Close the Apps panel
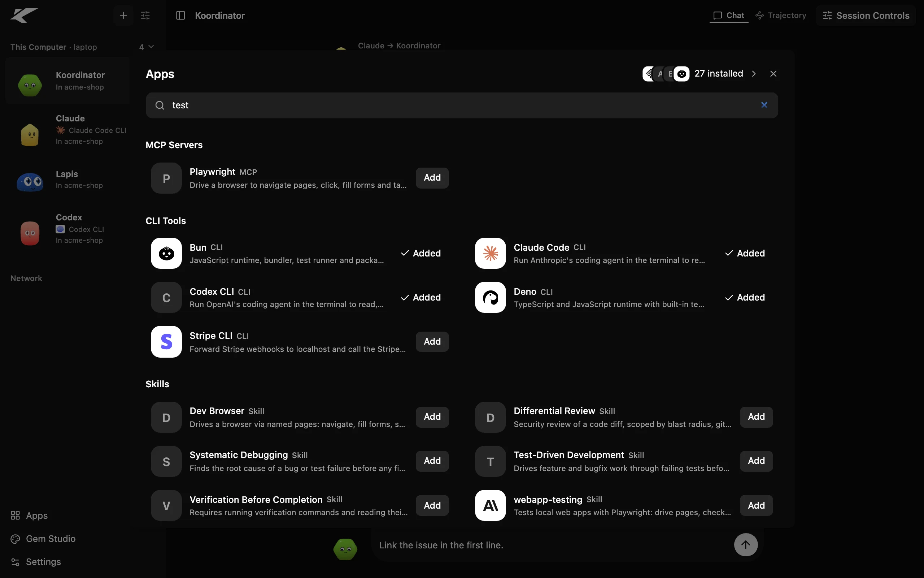Screen dimensions: 924x578 (x=773, y=74)
